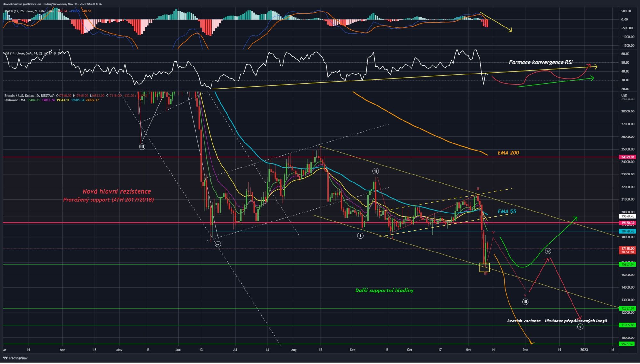Click the open price O17548.00 in legend
The height and width of the screenshot is (364, 640).
coord(64,96)
